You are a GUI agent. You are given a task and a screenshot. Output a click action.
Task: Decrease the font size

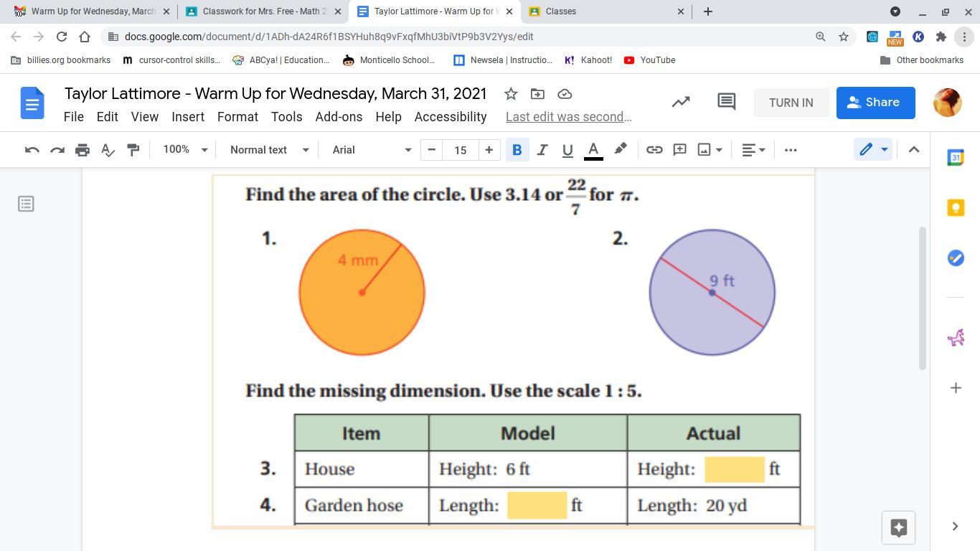pyautogui.click(x=432, y=150)
